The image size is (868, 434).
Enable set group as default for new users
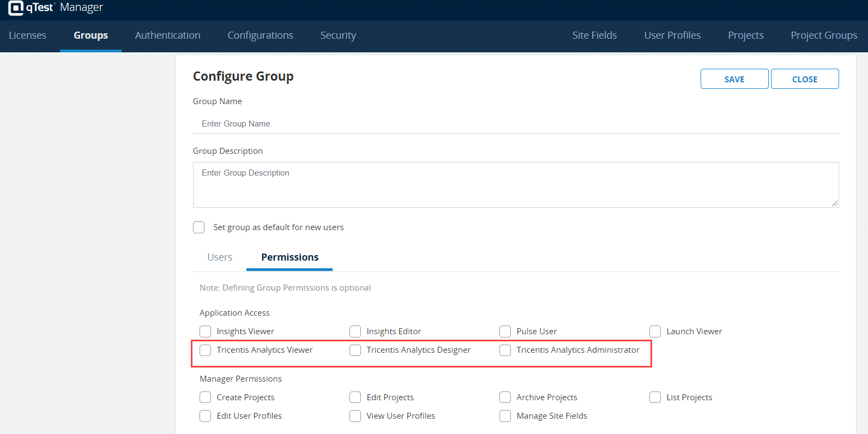click(199, 227)
